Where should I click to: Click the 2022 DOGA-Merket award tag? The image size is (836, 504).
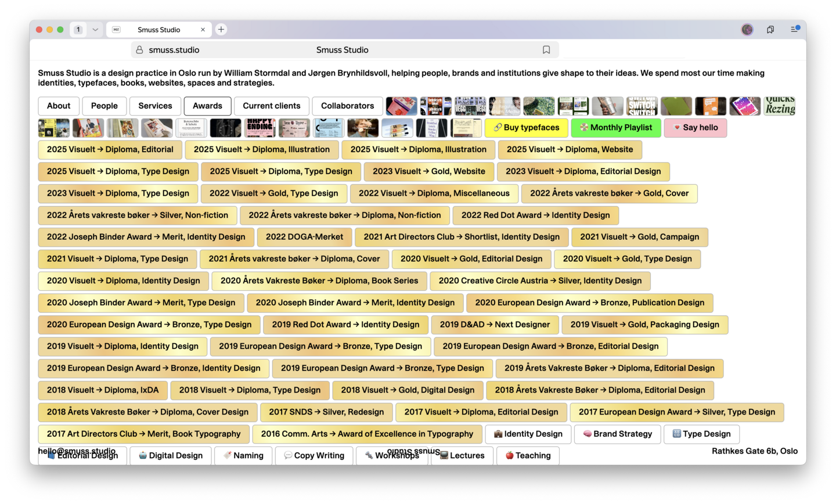pos(305,237)
